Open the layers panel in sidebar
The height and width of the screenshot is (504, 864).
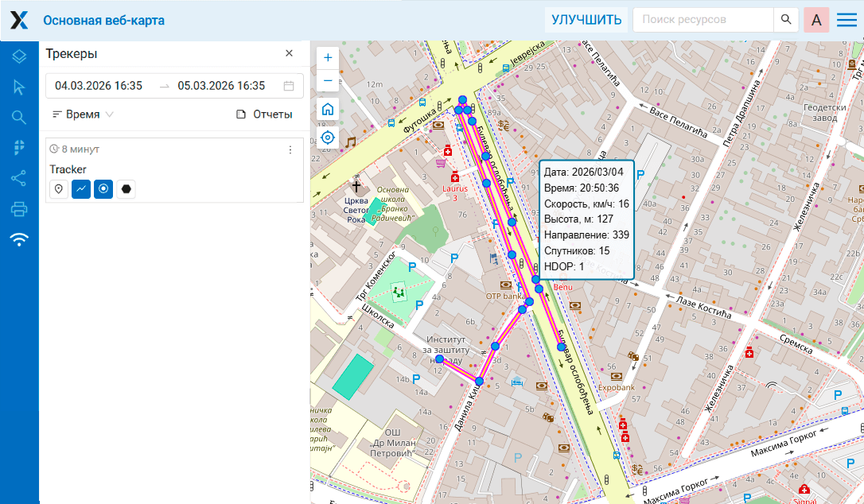click(19, 56)
